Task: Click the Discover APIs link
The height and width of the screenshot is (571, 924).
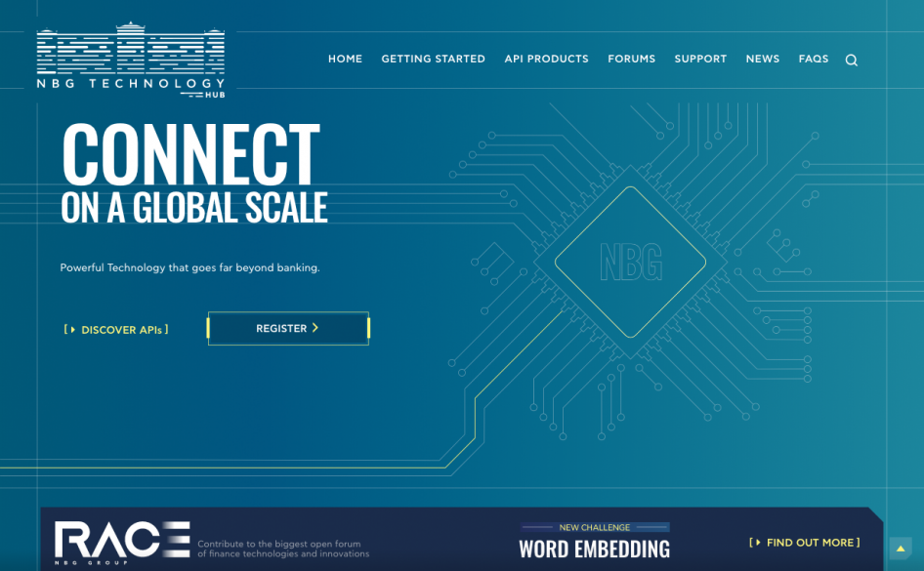Action: pyautogui.click(x=116, y=330)
